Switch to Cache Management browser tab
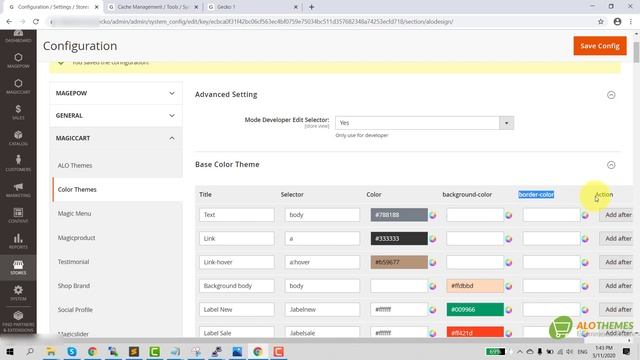This screenshot has height=360, width=640. pos(153,7)
